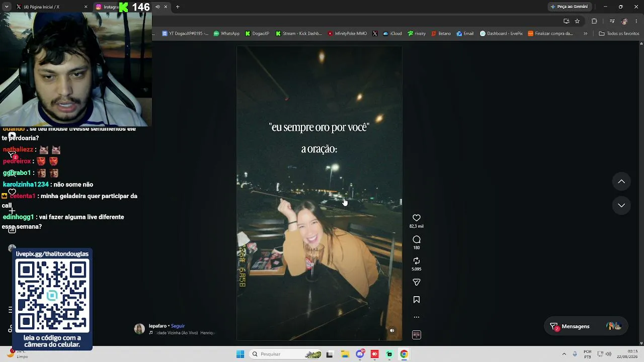The image size is (644, 362).
Task: Click the LivePix QR code image
Action: coord(52,295)
